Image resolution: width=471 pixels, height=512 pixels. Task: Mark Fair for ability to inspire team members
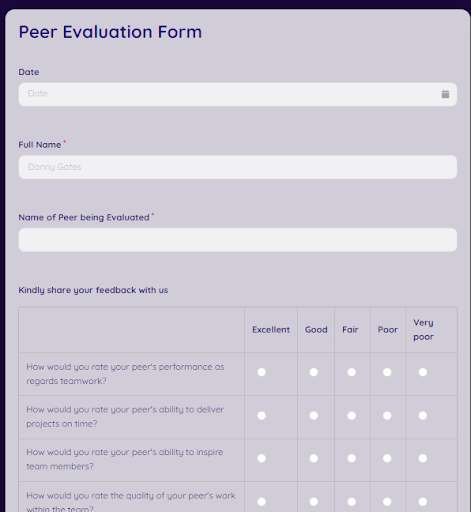pyautogui.click(x=352, y=458)
